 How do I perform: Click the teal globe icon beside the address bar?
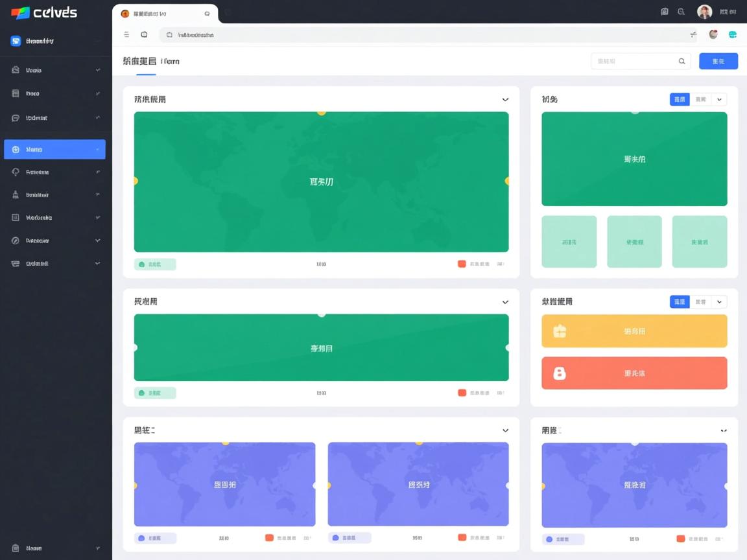point(733,35)
